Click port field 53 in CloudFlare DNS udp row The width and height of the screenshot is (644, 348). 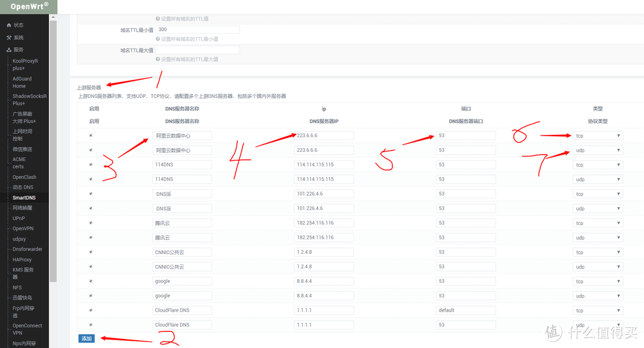[466, 325]
